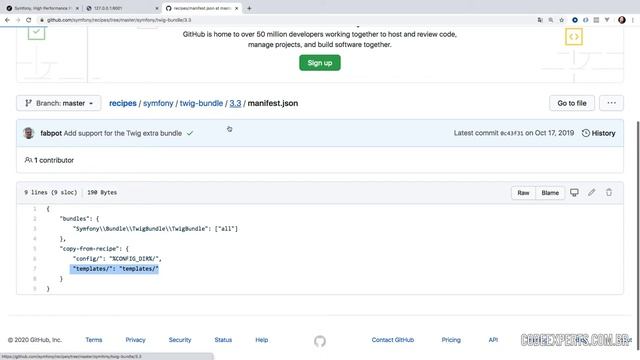640x360 pixels.
Task: Open the Security footer link
Action: (x=180, y=340)
